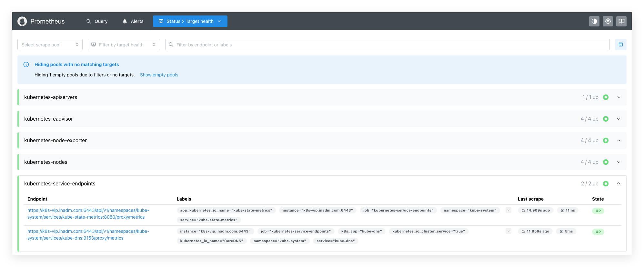This screenshot has height=267, width=644.
Task: Click the hourglass icon beside 5ms
Action: [x=561, y=231]
